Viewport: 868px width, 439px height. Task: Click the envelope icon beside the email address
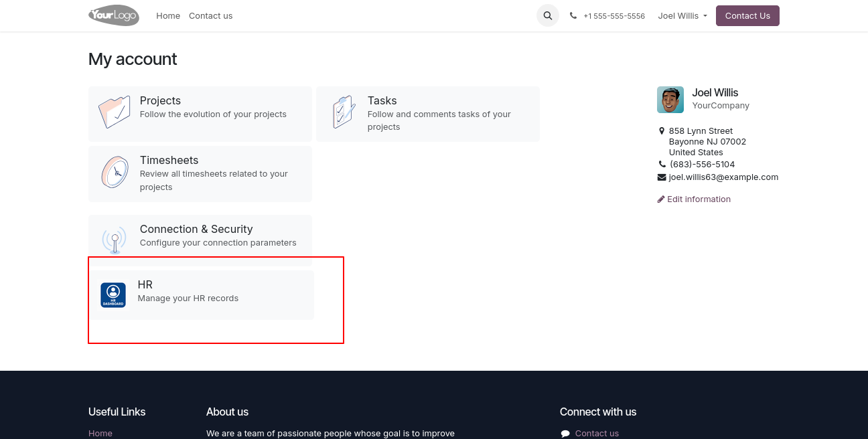point(662,177)
